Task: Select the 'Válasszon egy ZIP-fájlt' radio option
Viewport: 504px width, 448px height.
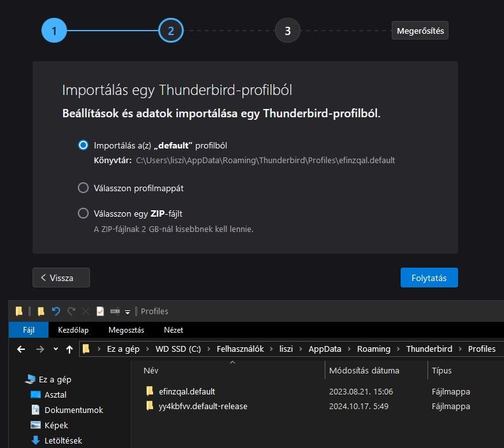Action: point(83,213)
